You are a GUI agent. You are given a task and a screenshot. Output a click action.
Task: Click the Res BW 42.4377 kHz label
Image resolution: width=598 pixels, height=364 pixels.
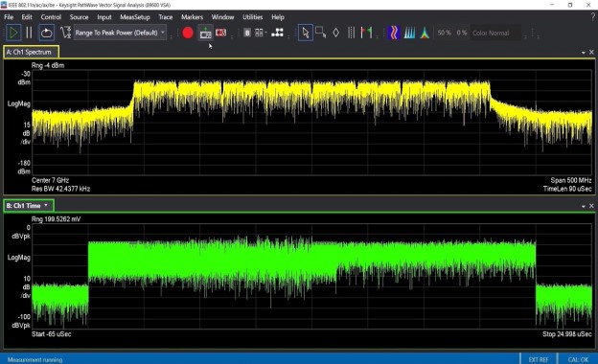(x=60, y=189)
